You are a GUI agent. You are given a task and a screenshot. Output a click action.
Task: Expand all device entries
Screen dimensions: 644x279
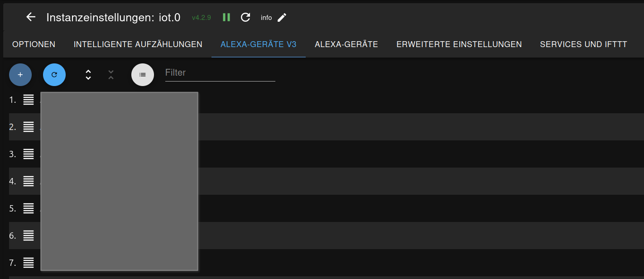88,75
